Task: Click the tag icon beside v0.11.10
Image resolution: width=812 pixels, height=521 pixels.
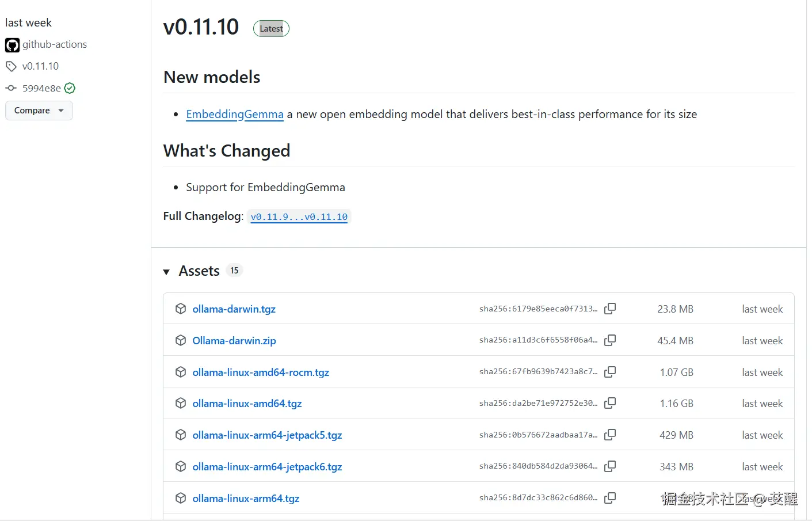Action: (11, 66)
